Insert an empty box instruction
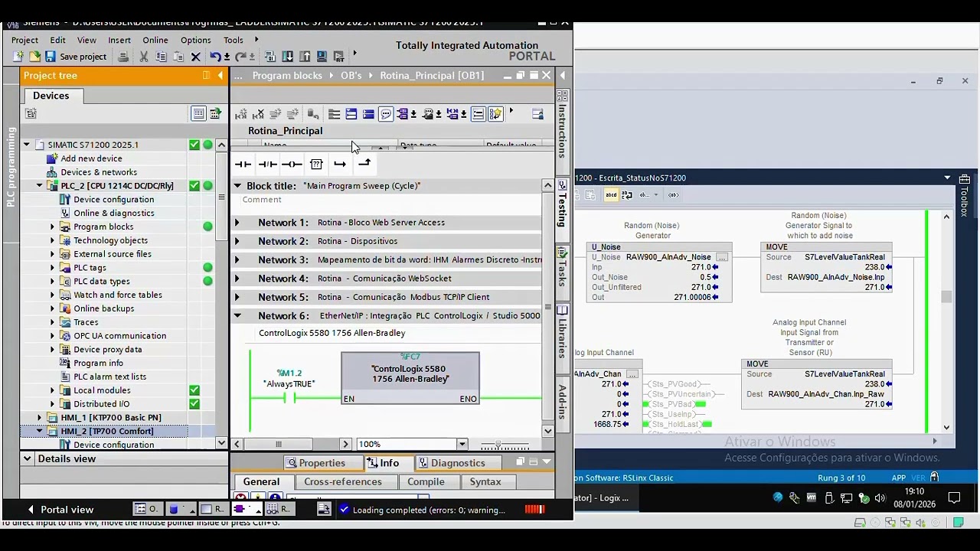 point(316,164)
